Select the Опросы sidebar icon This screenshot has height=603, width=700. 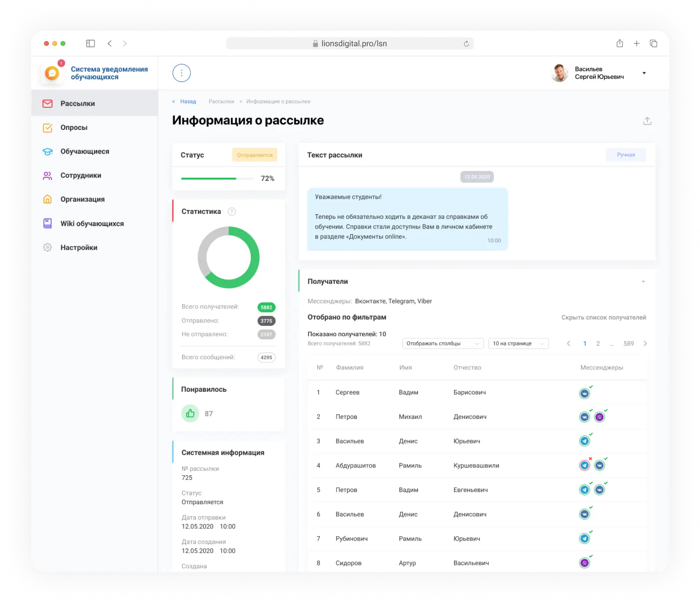(x=48, y=128)
